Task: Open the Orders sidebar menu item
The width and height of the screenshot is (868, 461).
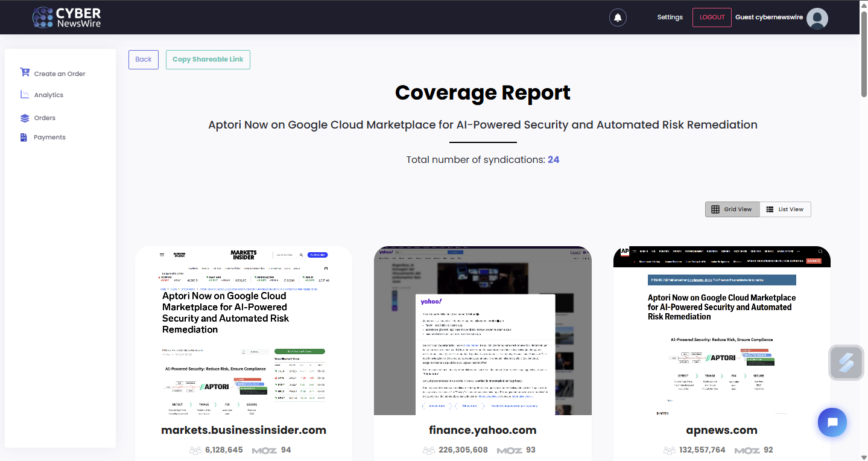Action: (x=45, y=118)
